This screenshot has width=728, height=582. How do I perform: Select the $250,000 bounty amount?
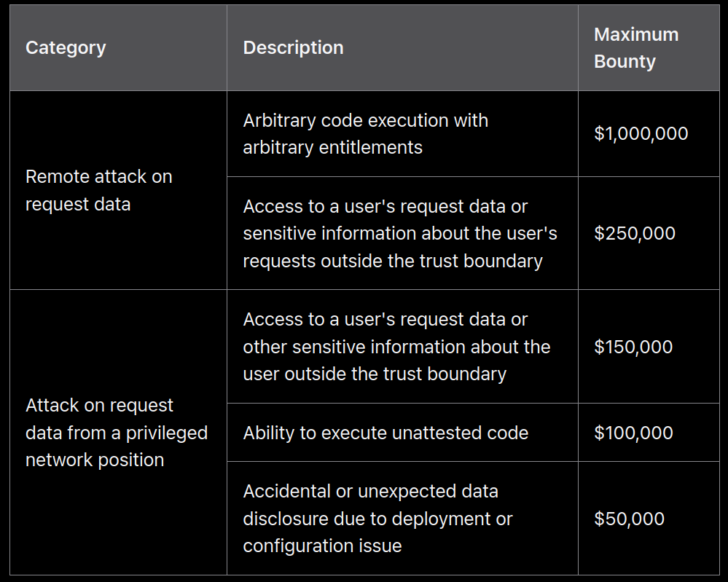(634, 233)
